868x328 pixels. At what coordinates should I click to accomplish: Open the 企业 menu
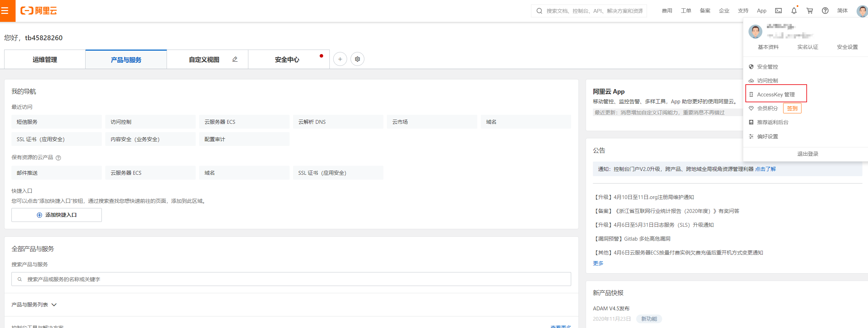click(x=724, y=11)
